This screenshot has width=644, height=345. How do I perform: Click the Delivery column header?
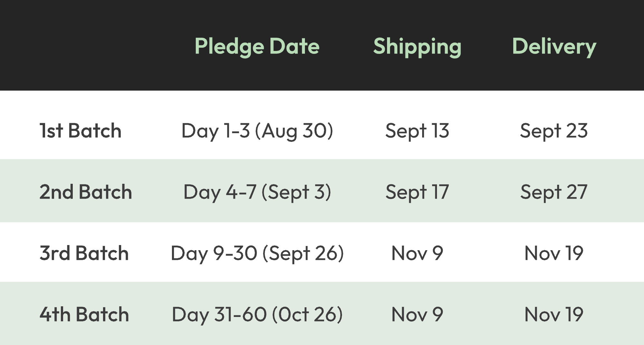coord(554,46)
